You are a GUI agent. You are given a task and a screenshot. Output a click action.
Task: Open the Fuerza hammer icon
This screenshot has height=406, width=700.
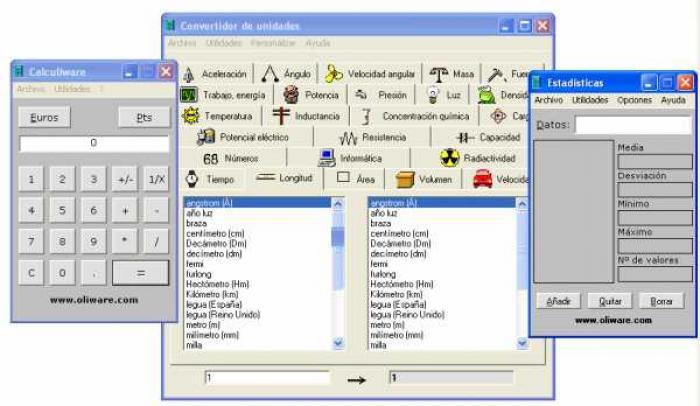[x=496, y=75]
